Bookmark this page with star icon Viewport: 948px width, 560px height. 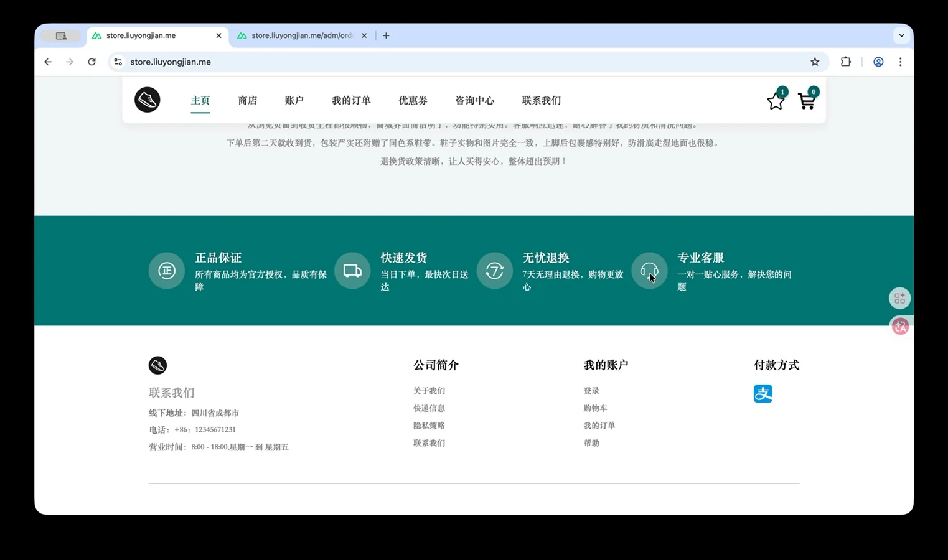tap(815, 62)
